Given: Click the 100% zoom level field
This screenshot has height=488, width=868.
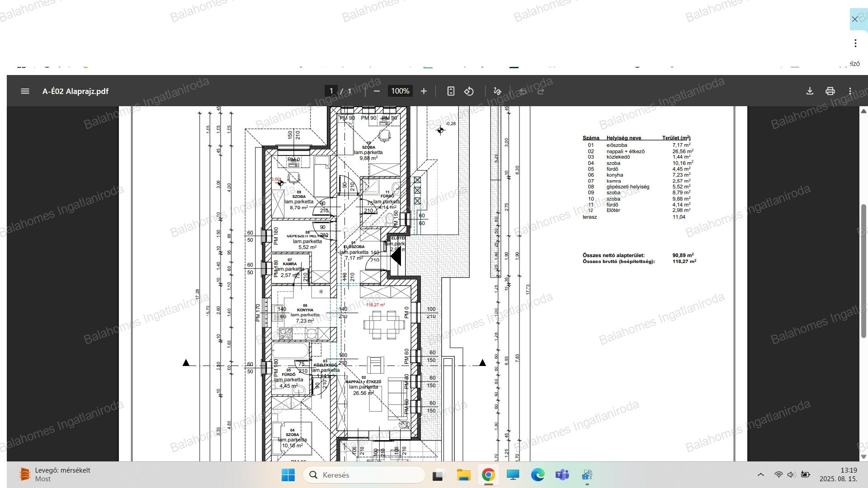Looking at the screenshot, I should [x=400, y=91].
